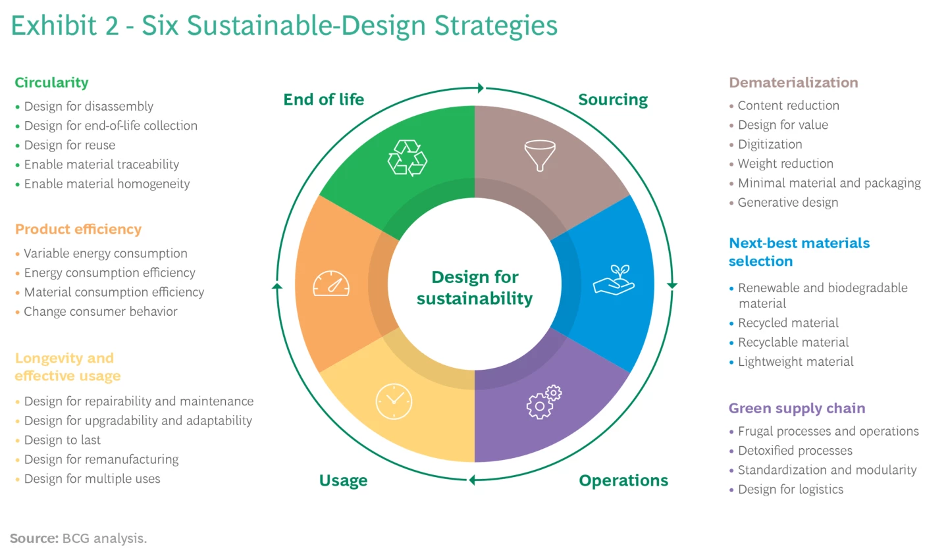Select the recycling icon in the green segment
The width and height of the screenshot is (948, 560).
pyautogui.click(x=408, y=157)
